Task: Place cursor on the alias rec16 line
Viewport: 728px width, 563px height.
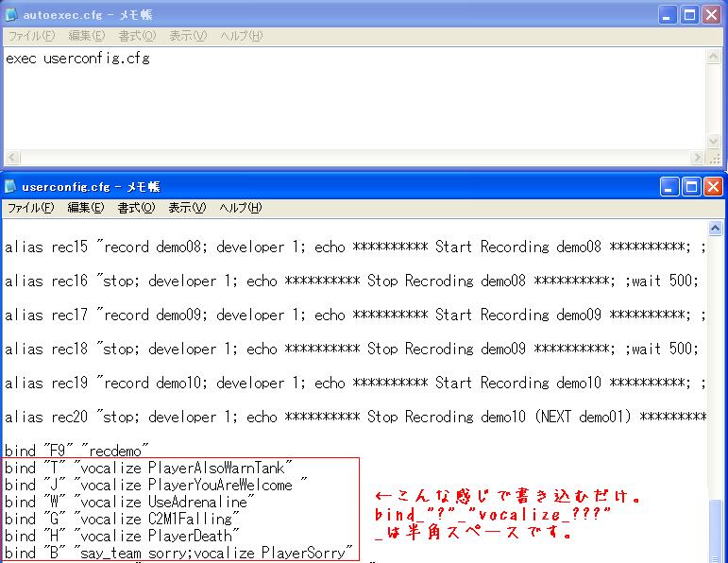Action: tap(351, 281)
